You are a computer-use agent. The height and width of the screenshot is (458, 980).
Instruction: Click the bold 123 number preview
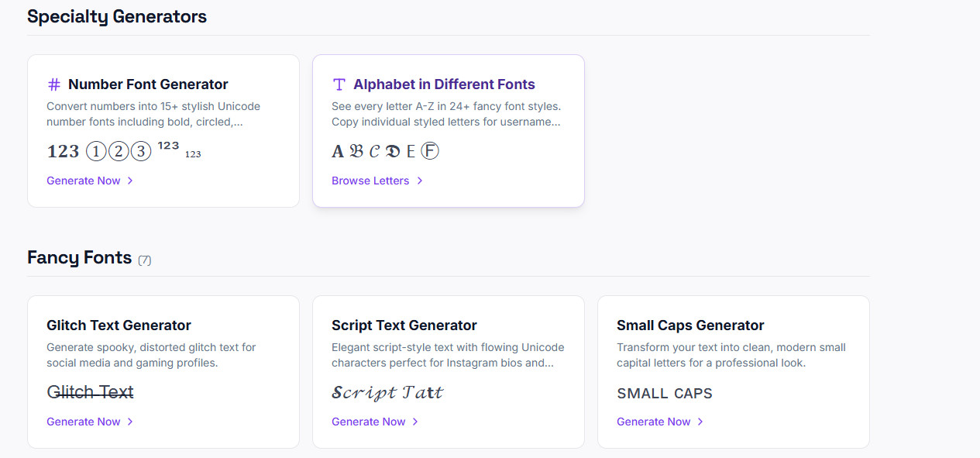62,151
